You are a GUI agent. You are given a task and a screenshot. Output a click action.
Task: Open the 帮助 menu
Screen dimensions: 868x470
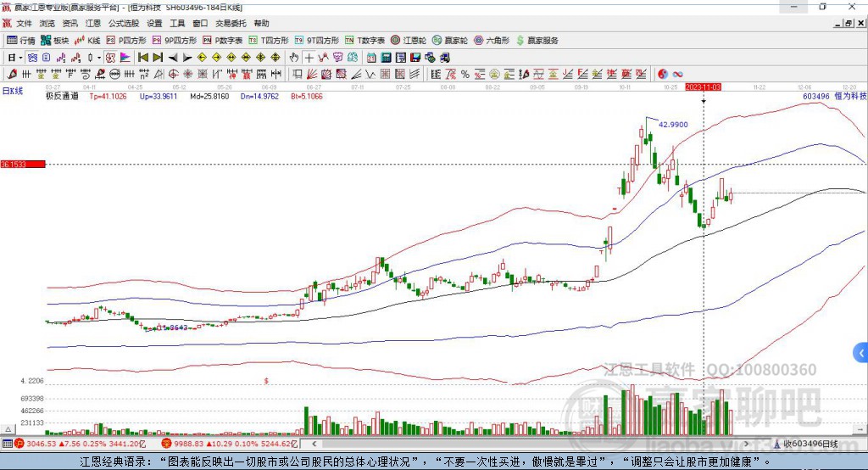[261, 23]
